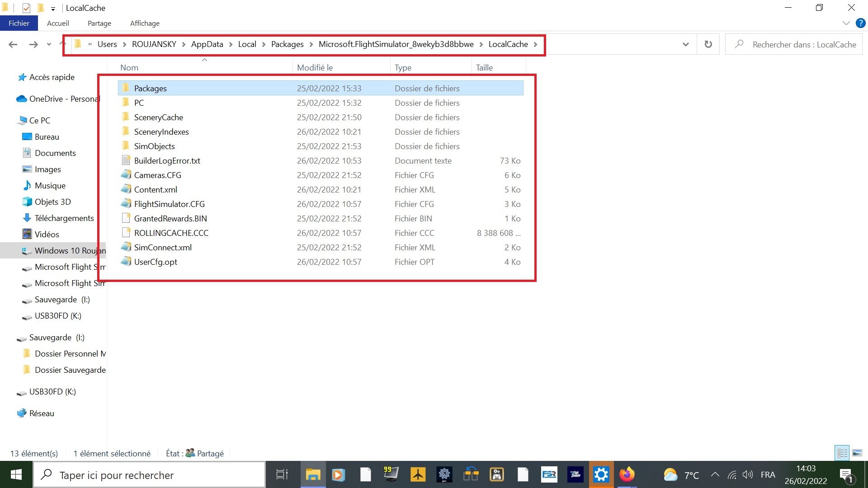Open the Windows Start menu
Screen dimensions: 868x488
(x=16, y=474)
